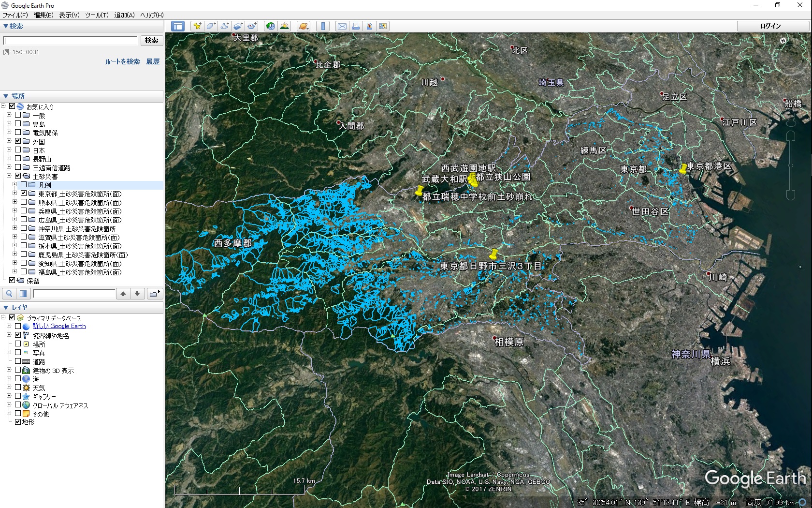Expand 天気 layer tree node
This screenshot has width=812, height=508.
tap(9, 388)
